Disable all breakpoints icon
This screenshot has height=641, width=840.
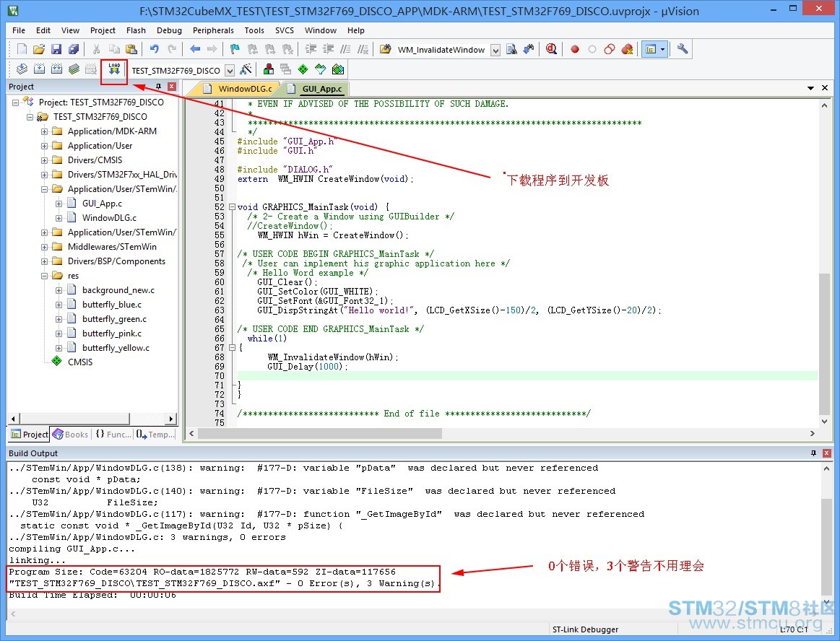point(610,49)
